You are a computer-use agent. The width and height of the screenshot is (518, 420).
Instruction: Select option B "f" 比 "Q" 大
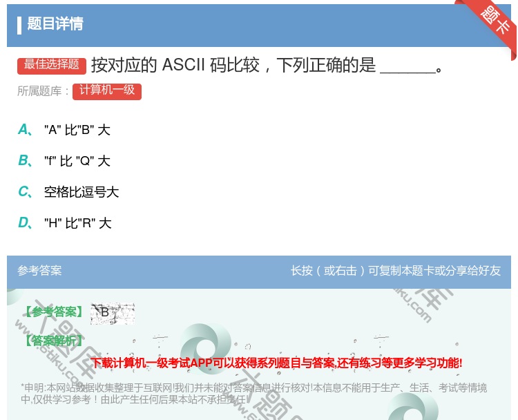[64, 161]
